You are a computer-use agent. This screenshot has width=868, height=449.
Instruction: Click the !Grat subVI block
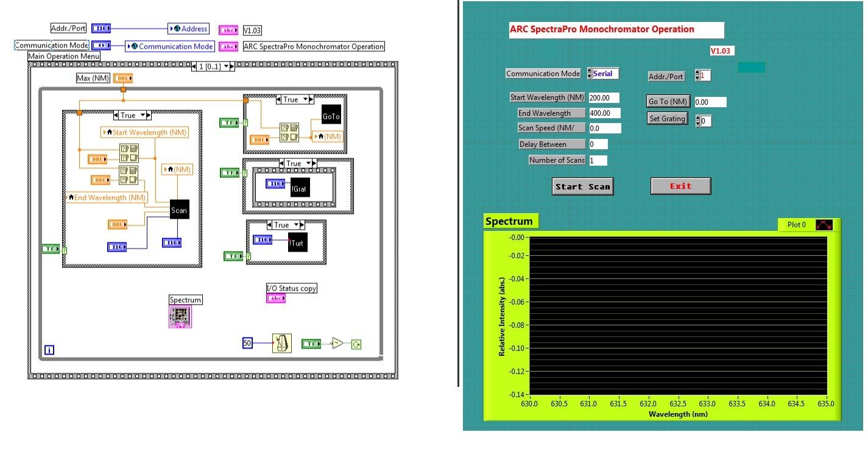click(300, 187)
